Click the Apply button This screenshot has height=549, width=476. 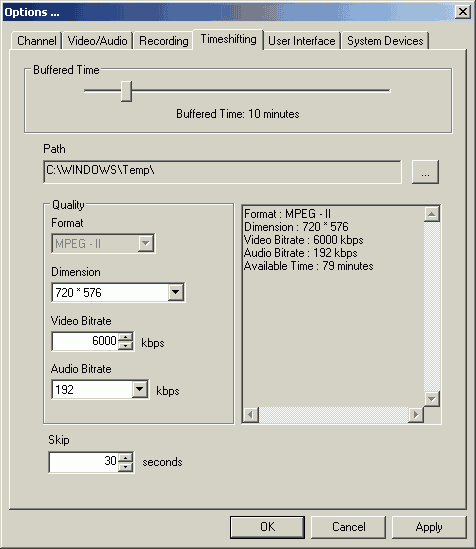point(429,527)
